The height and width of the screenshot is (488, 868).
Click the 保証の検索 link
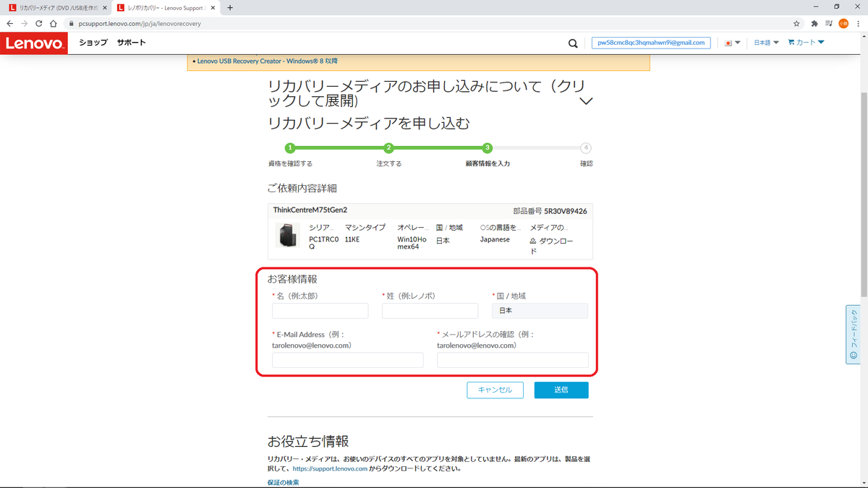tap(283, 482)
